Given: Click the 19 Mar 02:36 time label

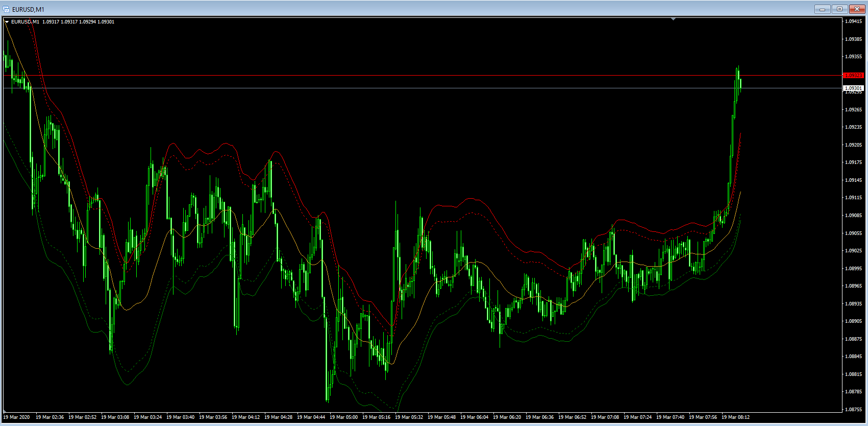Looking at the screenshot, I should (x=49, y=417).
